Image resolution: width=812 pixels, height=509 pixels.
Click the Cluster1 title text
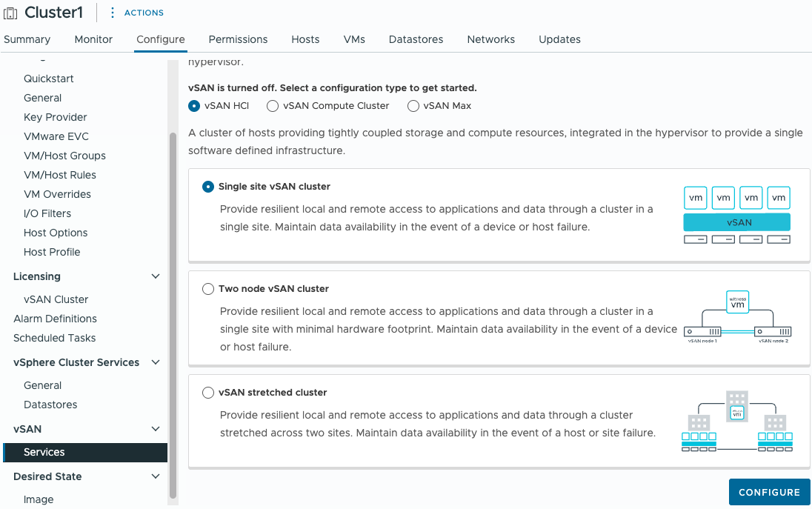pyautogui.click(x=54, y=13)
